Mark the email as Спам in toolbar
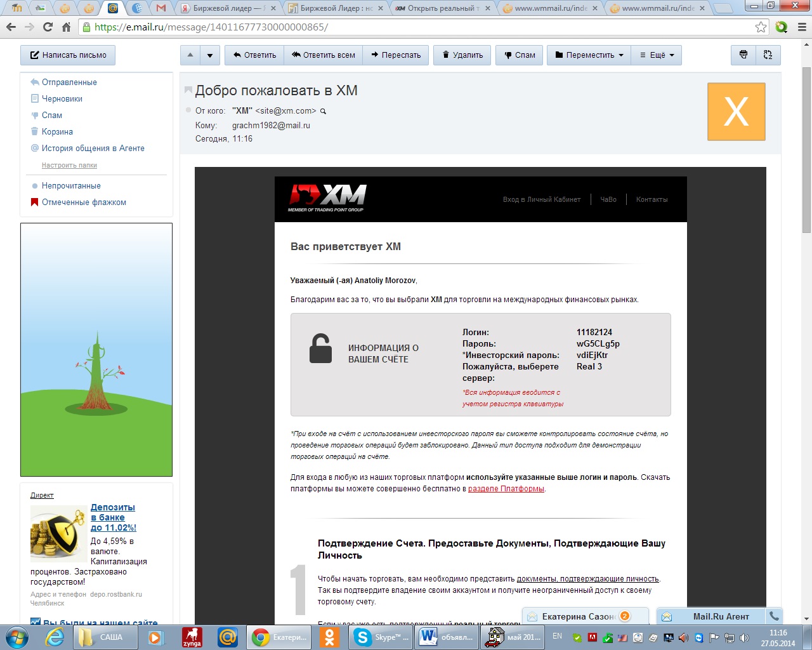Viewport: 812px width, 650px height. click(520, 55)
